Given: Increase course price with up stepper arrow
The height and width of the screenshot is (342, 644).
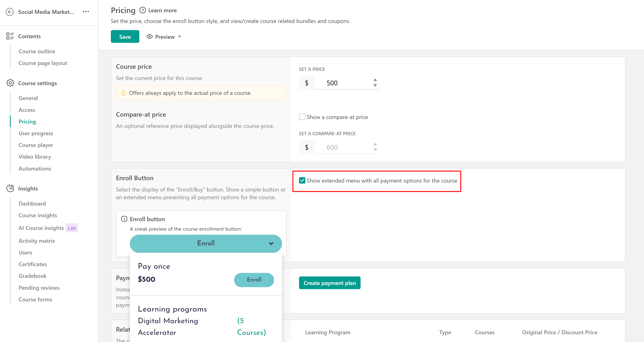Looking at the screenshot, I should (x=375, y=80).
